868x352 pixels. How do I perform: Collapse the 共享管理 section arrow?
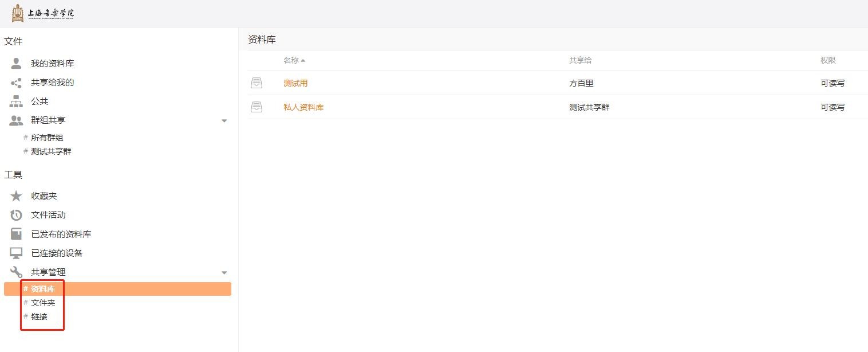tap(224, 273)
